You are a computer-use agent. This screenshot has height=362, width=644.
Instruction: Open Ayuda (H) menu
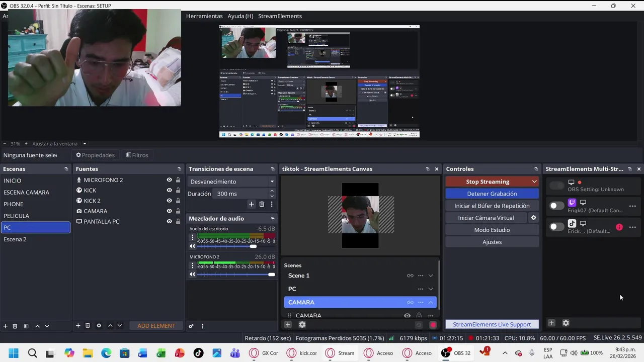point(240,16)
